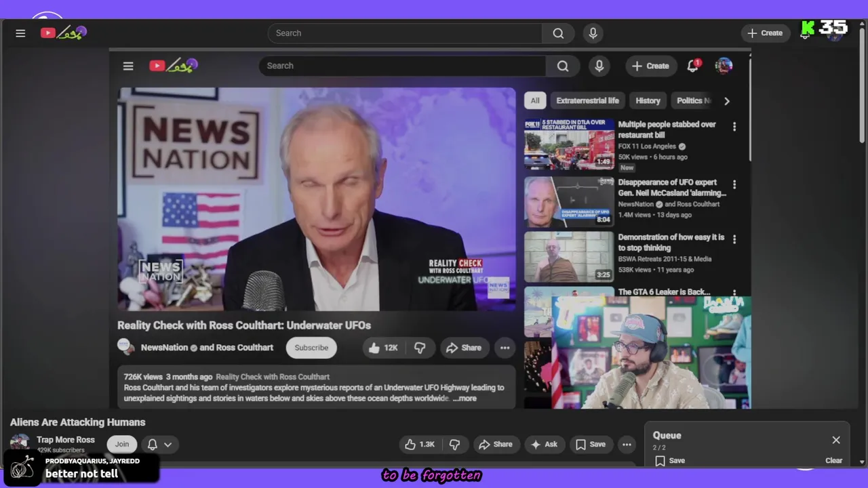
Task: Open options for Multiple people stabbed video
Action: coord(734,127)
